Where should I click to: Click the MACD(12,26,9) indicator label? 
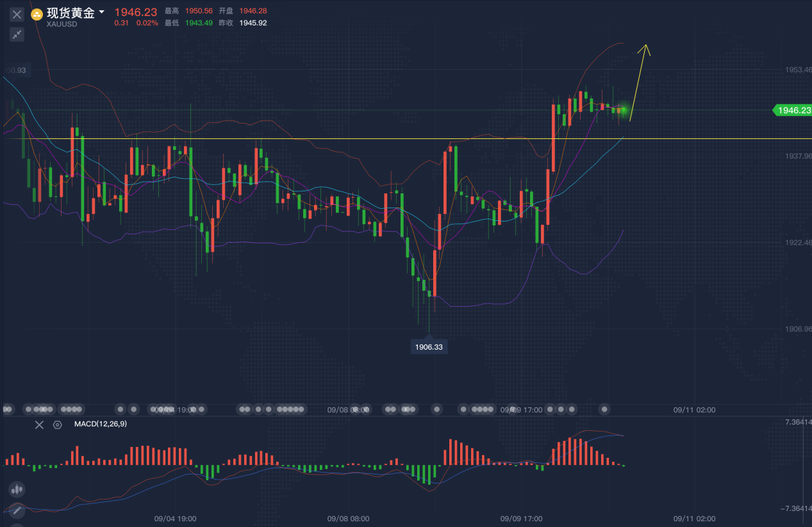[x=100, y=424]
